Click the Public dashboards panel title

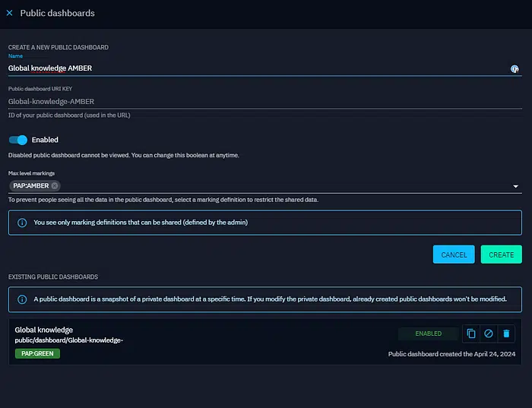pos(57,13)
